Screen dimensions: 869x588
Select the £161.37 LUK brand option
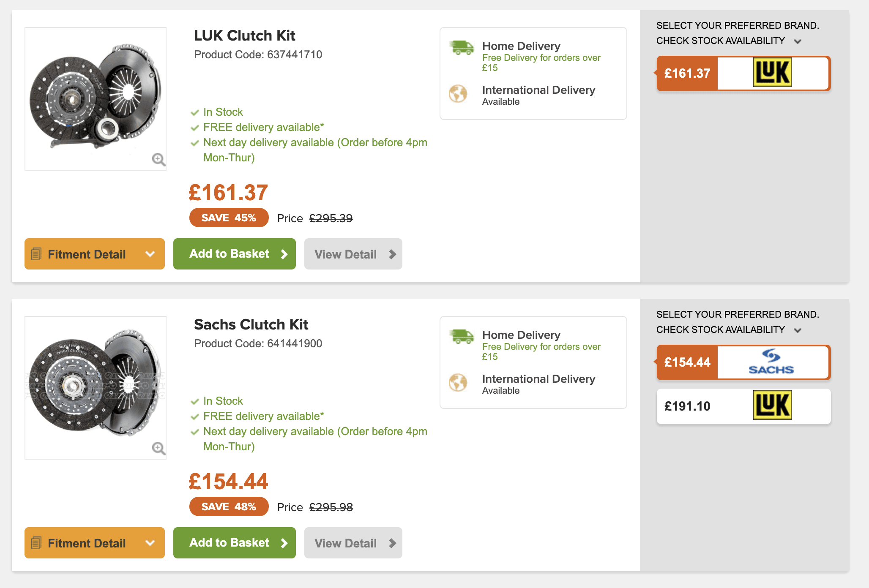click(743, 73)
